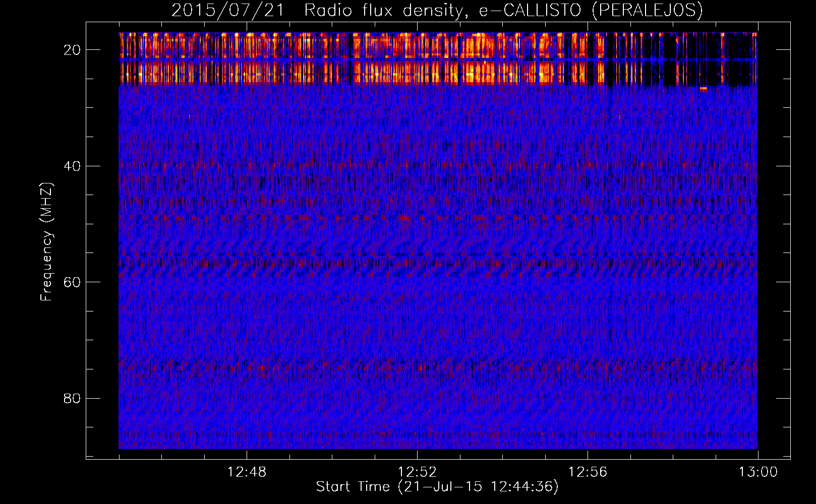
Task: Click the 2015/07/21 date in the title
Action: 228,11
